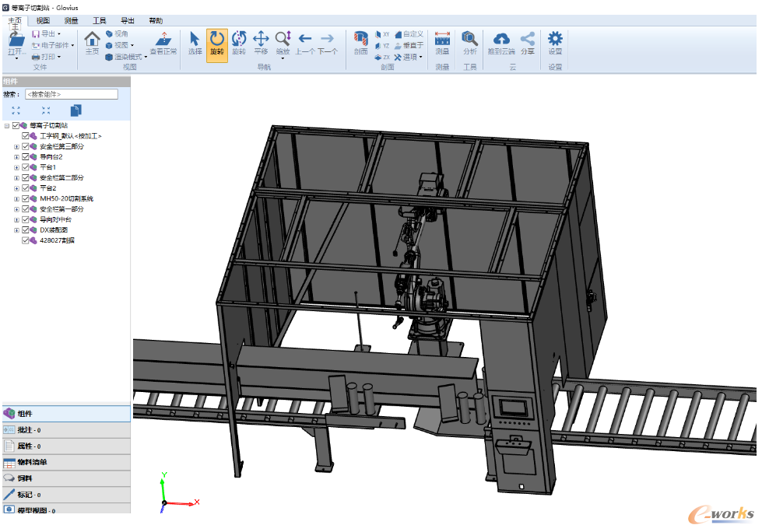Expand the 平台2 tree node
Image resolution: width=762 pixels, height=532 pixels.
(x=16, y=188)
